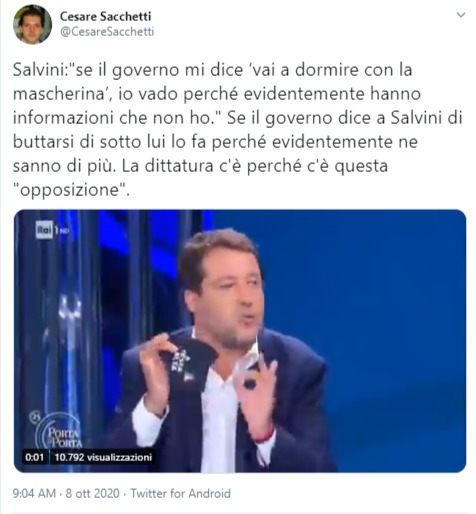Viewport: 476px width, 514px height.
Task: Open the Cesare Sacchetti display name link
Action: pos(105,16)
